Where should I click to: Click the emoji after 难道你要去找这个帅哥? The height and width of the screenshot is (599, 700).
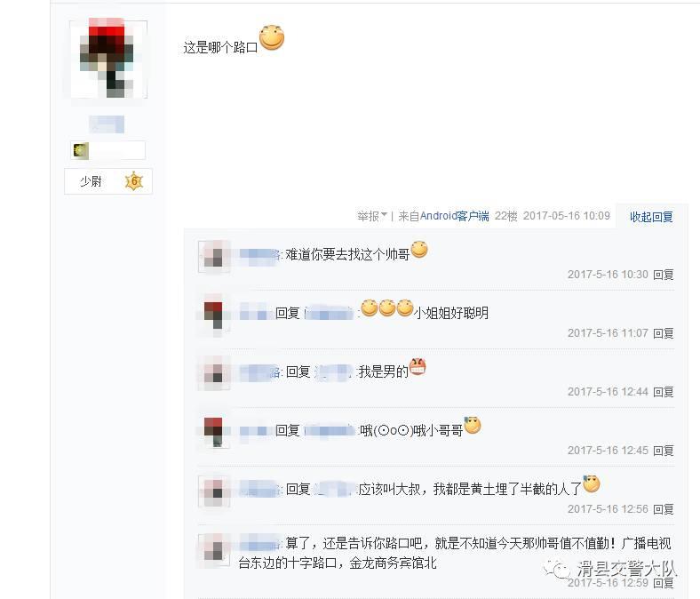pyautogui.click(x=419, y=249)
